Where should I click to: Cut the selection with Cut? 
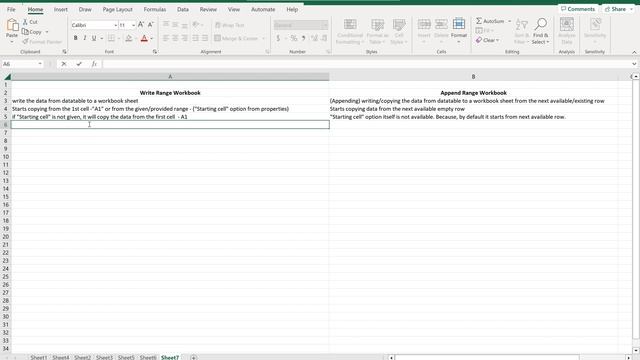[30, 22]
